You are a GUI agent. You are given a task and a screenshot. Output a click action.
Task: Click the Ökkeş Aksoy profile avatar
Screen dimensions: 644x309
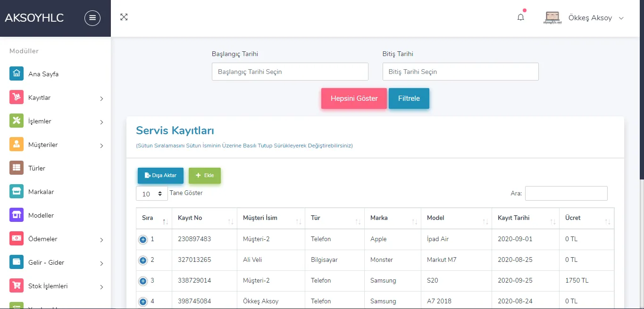[552, 17]
